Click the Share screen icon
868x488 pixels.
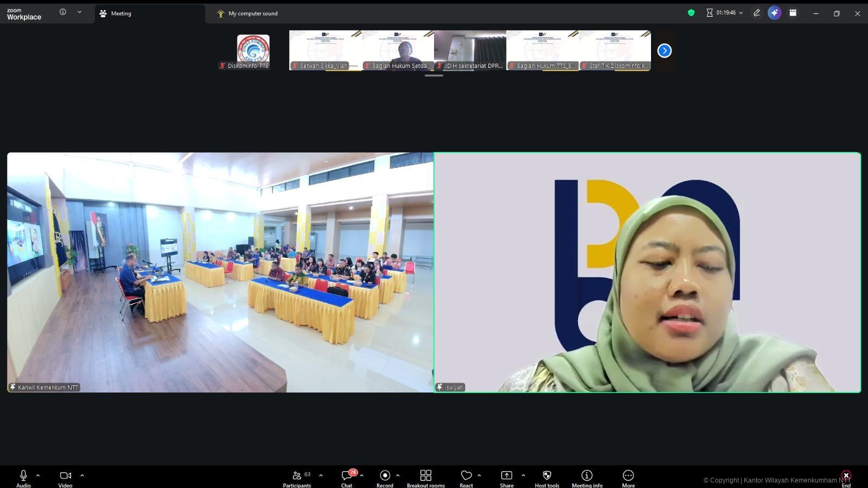[x=506, y=478]
